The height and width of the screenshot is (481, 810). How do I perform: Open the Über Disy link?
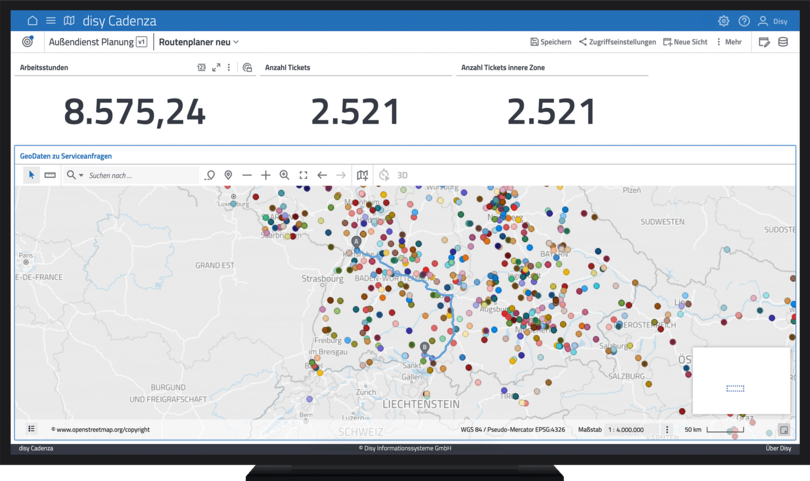pos(778,448)
